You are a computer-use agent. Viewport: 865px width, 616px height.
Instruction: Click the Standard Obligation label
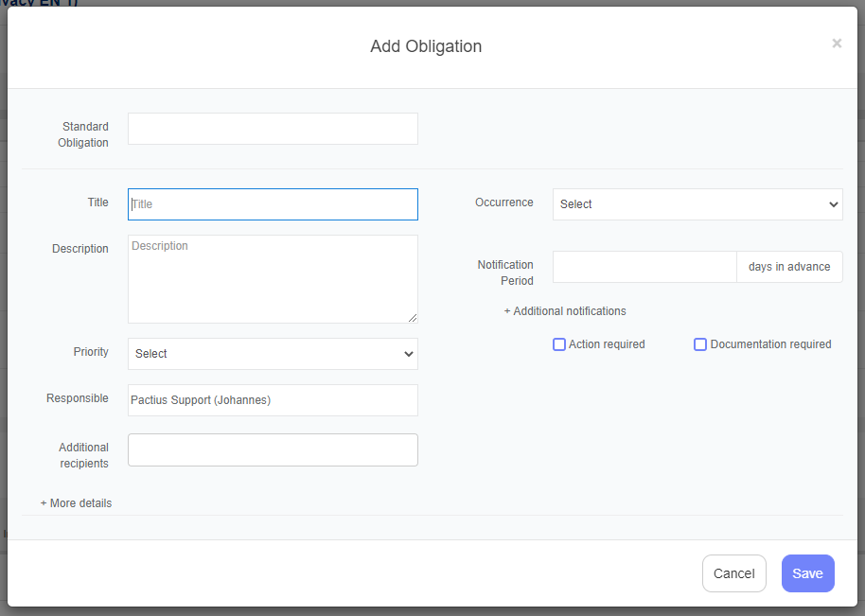83,134
